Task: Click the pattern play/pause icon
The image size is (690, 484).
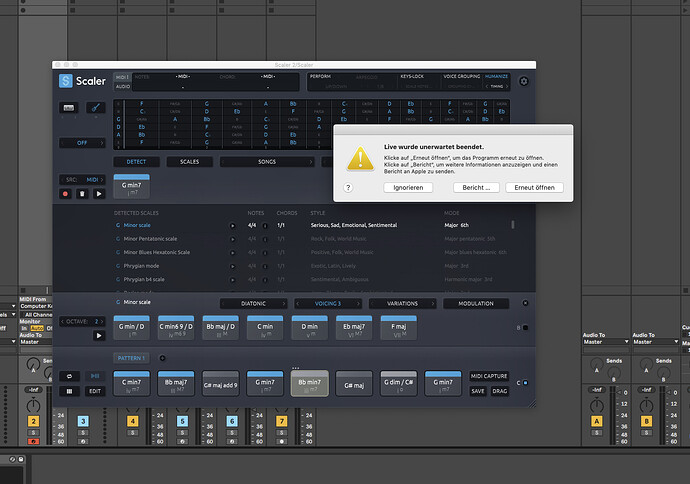Action: [95, 376]
